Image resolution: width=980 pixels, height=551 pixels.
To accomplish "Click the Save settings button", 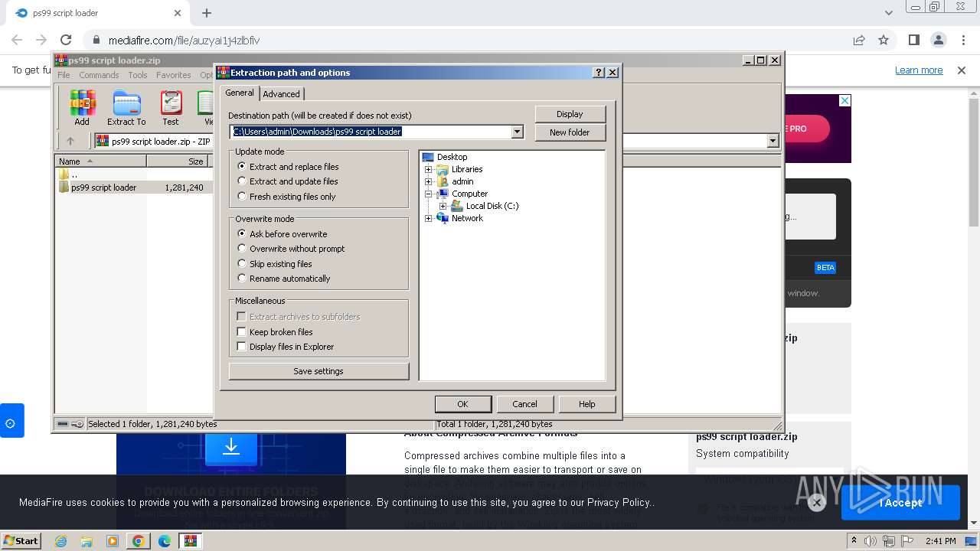I will coord(318,371).
